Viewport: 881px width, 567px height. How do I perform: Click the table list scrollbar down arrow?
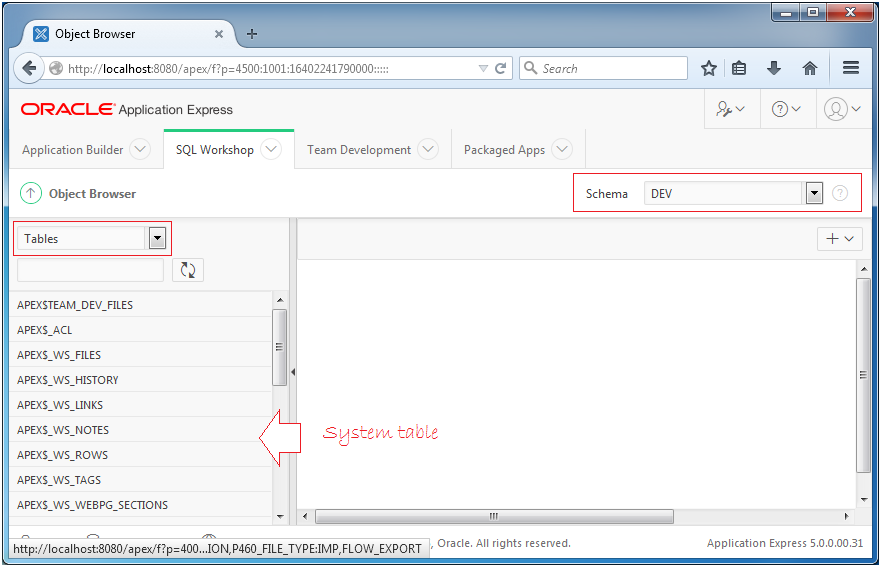[280, 516]
